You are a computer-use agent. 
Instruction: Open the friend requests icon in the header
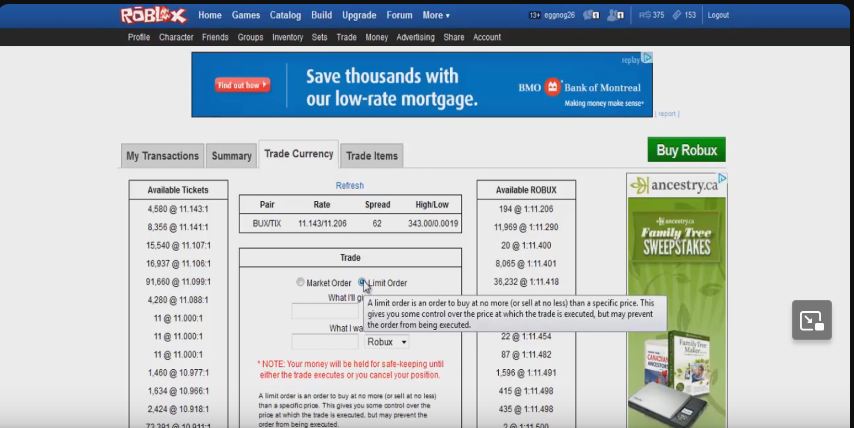pos(616,15)
